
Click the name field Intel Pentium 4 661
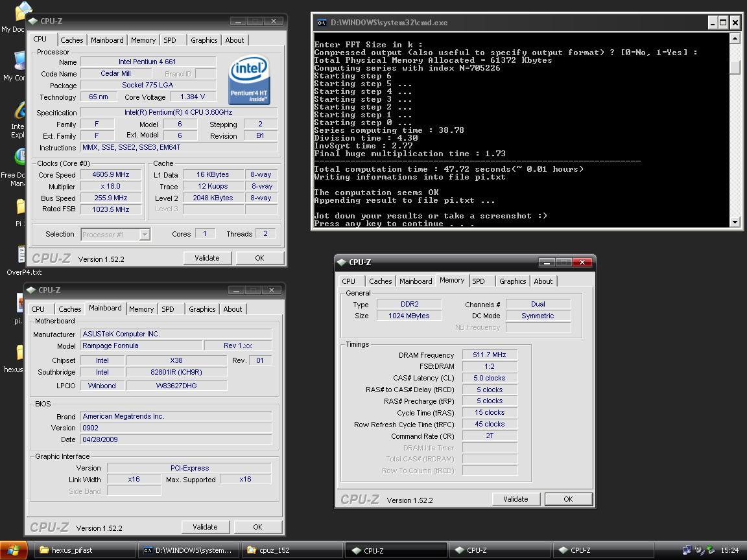coord(148,62)
